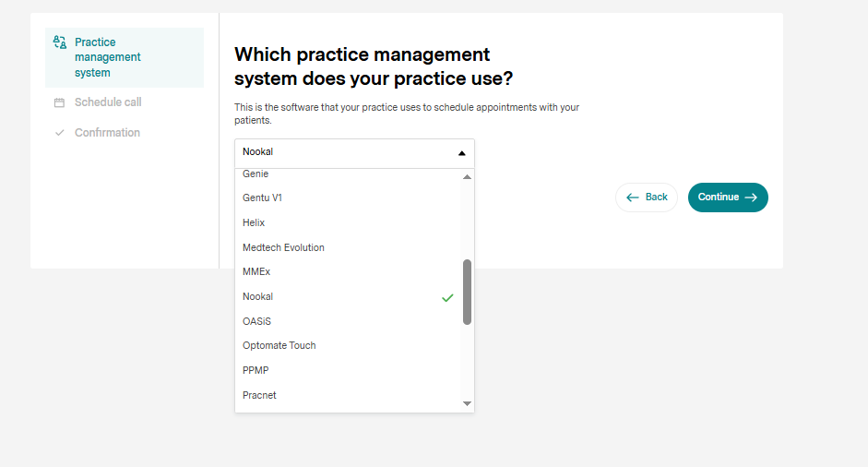Click the scroll down arrow in list

pyautogui.click(x=468, y=404)
